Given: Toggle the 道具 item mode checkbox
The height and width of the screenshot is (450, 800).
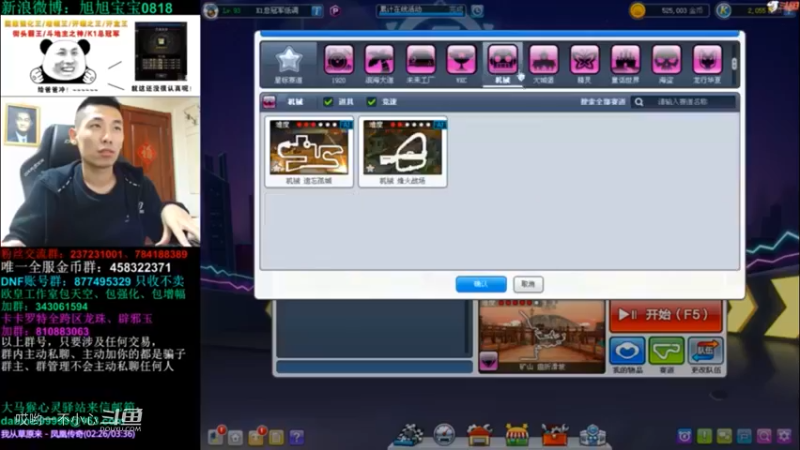Looking at the screenshot, I should (328, 102).
